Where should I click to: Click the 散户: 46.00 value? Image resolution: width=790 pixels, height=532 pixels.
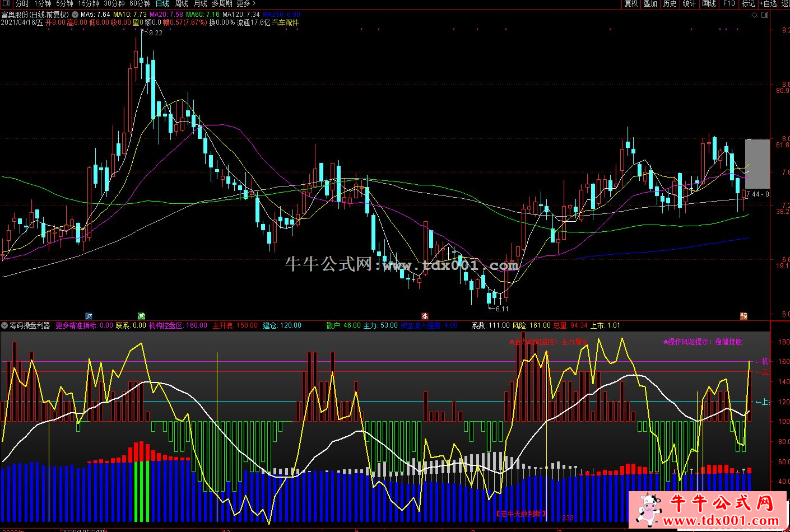(x=343, y=325)
